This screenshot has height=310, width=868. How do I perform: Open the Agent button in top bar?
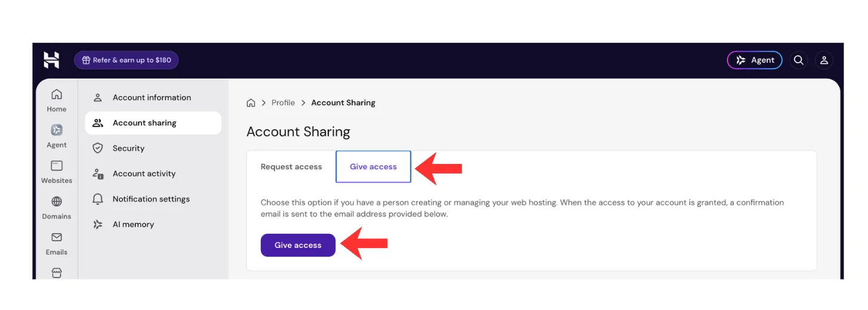pos(755,60)
